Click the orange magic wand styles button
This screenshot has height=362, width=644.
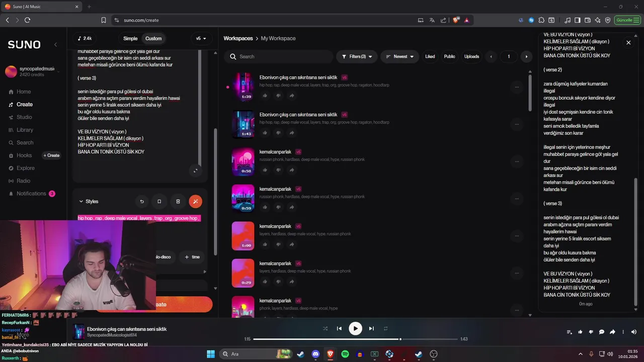tap(195, 202)
